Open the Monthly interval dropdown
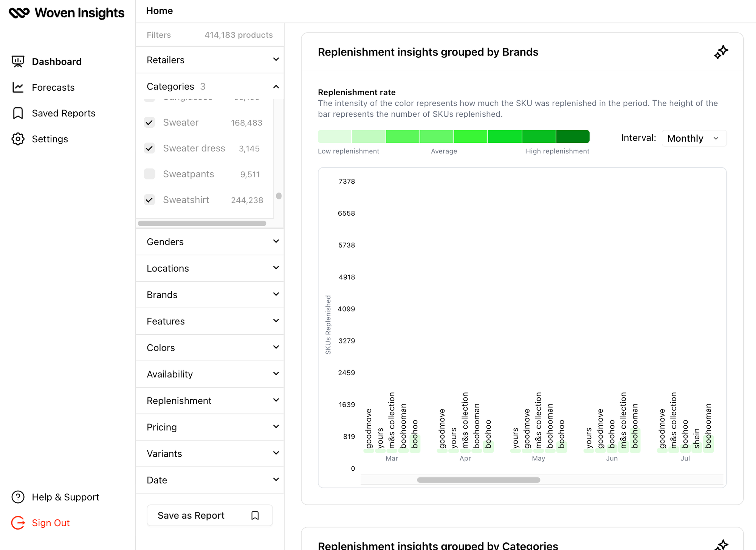This screenshot has width=756, height=550. pos(694,138)
